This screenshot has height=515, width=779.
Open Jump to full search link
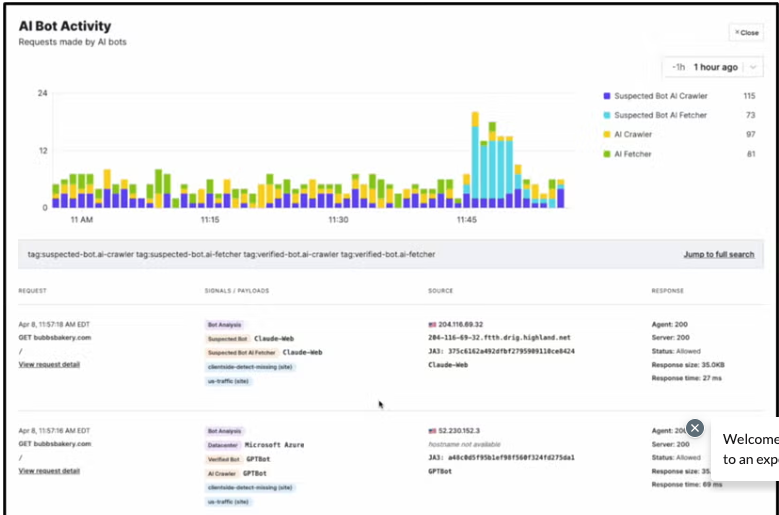click(718, 254)
